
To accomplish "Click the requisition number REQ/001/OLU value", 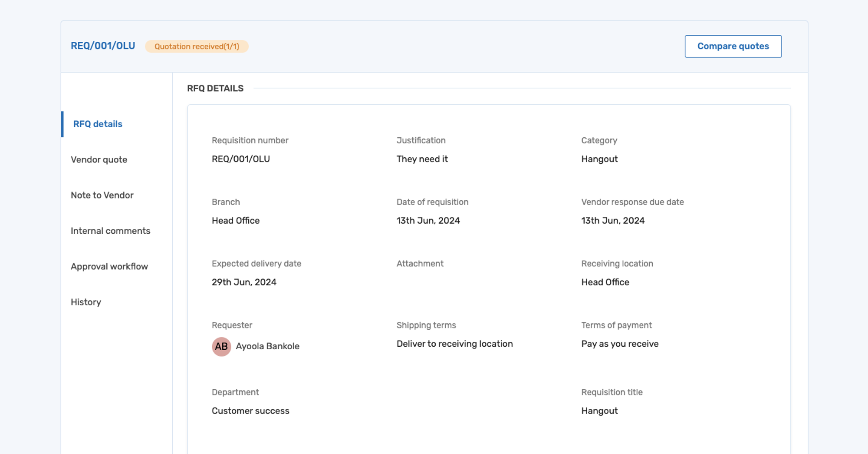I will pos(240,159).
